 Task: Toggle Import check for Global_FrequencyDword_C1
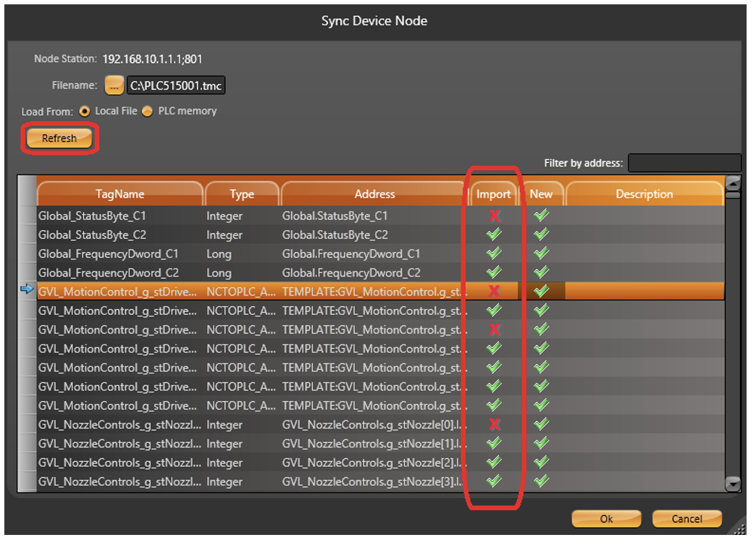[494, 253]
